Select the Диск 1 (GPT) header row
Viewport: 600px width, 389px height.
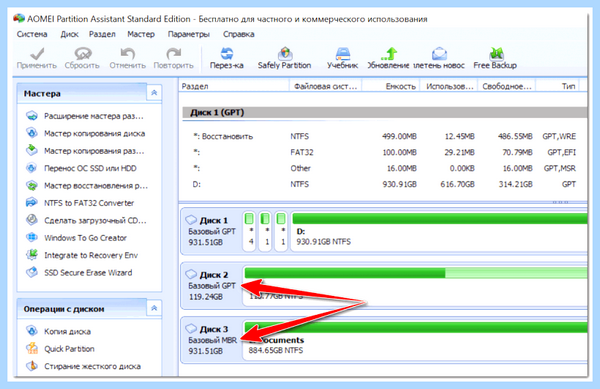pos(385,112)
